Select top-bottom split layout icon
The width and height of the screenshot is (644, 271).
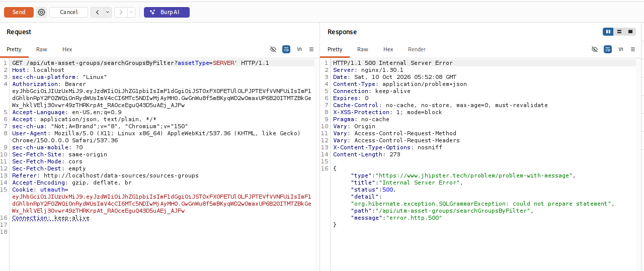coord(619,32)
